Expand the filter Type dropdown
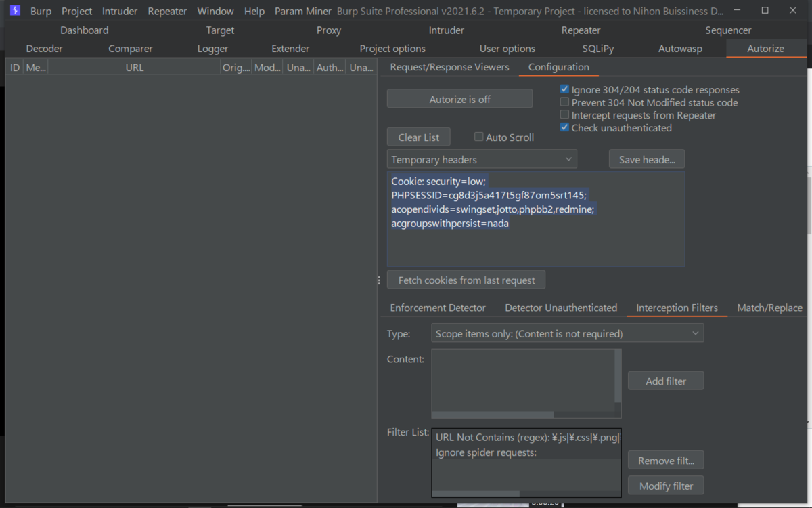This screenshot has width=812, height=508. (x=568, y=333)
